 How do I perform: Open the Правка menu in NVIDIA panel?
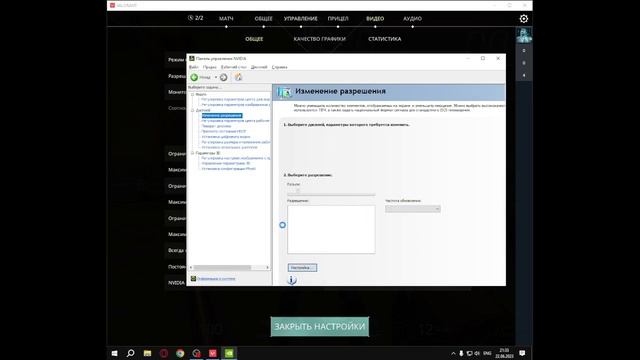point(209,67)
